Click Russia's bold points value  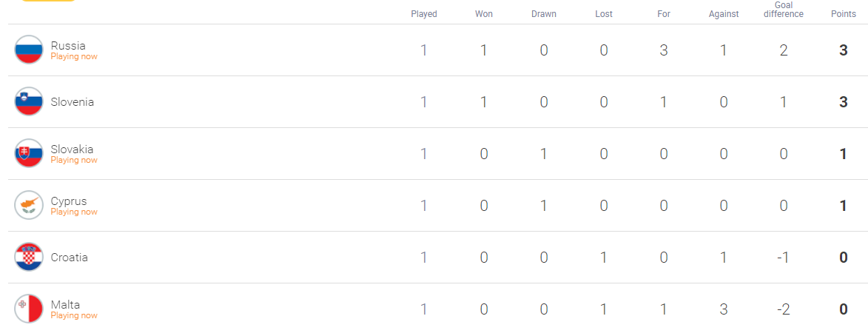click(x=843, y=50)
